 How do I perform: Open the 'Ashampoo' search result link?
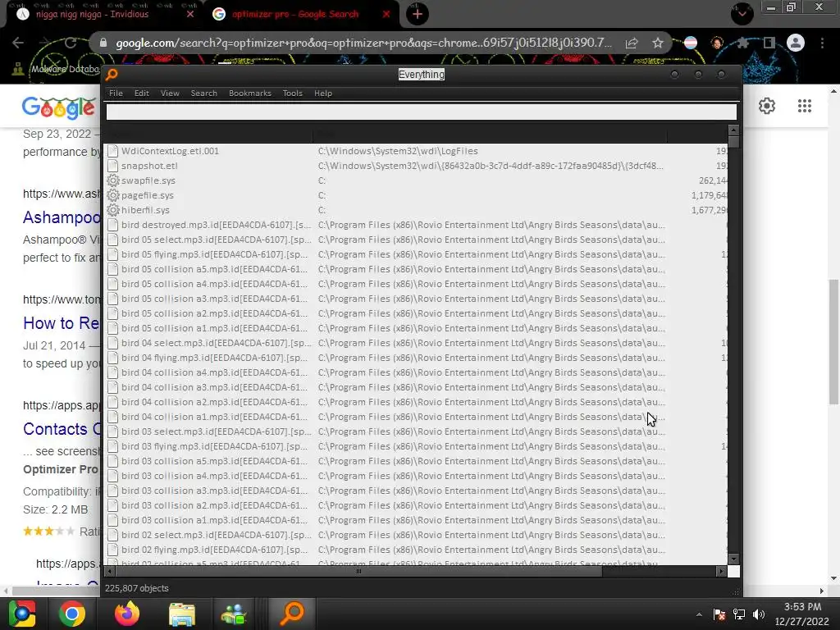[62, 217]
